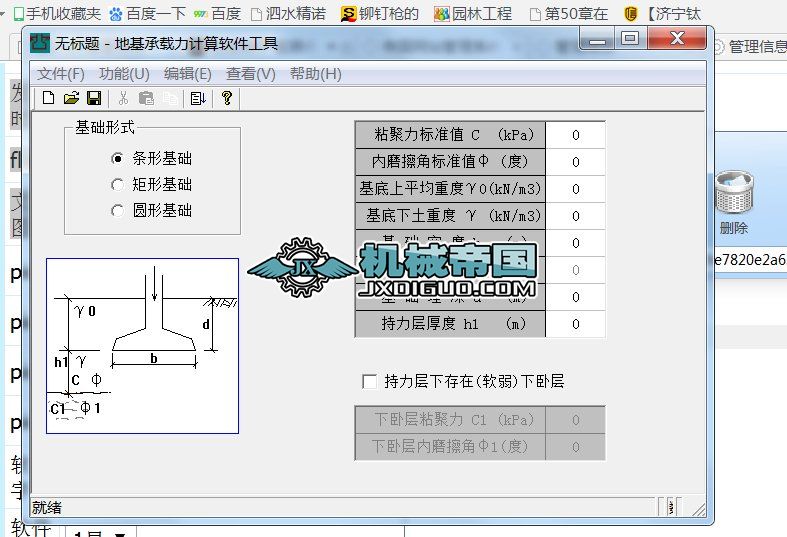The height and width of the screenshot is (537, 787).
Task: Select 圆形基础 radio button
Action: tap(117, 210)
